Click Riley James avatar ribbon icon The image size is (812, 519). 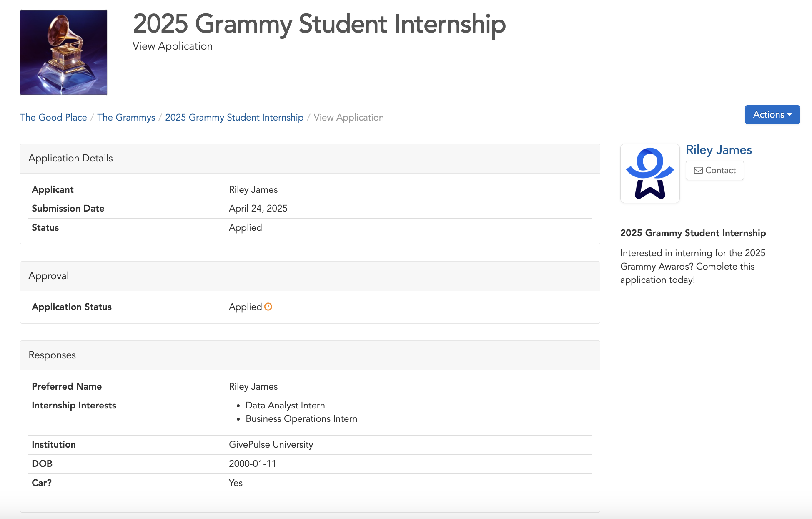pyautogui.click(x=650, y=173)
